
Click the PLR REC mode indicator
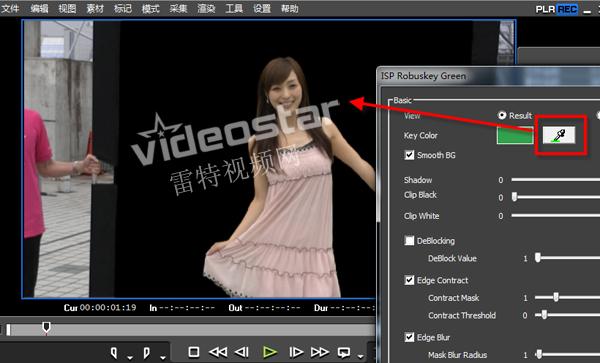pyautogui.click(x=556, y=9)
